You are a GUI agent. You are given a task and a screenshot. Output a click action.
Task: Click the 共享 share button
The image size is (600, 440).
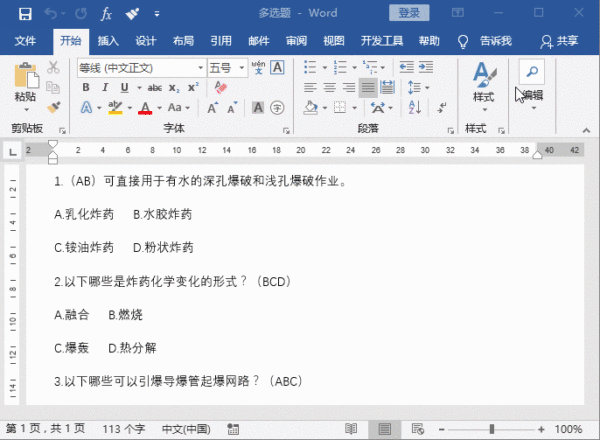pos(559,41)
